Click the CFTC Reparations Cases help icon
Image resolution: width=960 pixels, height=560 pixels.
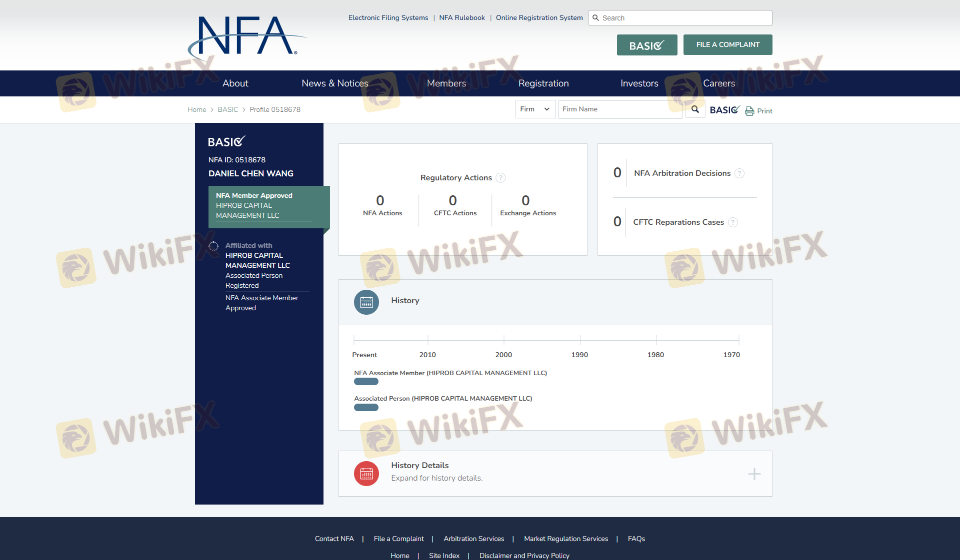click(733, 222)
